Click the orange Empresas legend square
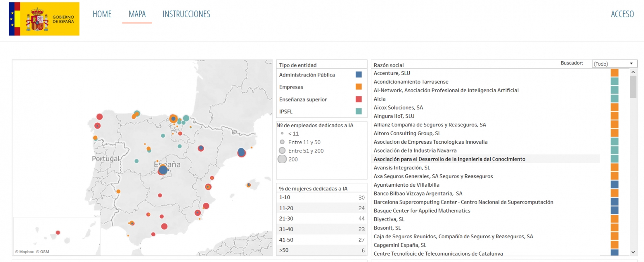Viewport: 644px width, 262px height. click(x=359, y=87)
